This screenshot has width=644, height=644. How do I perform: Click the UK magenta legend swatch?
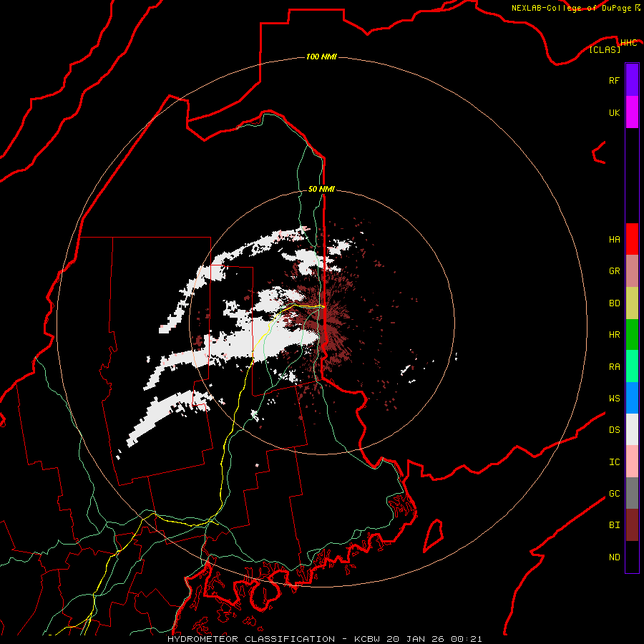click(632, 112)
